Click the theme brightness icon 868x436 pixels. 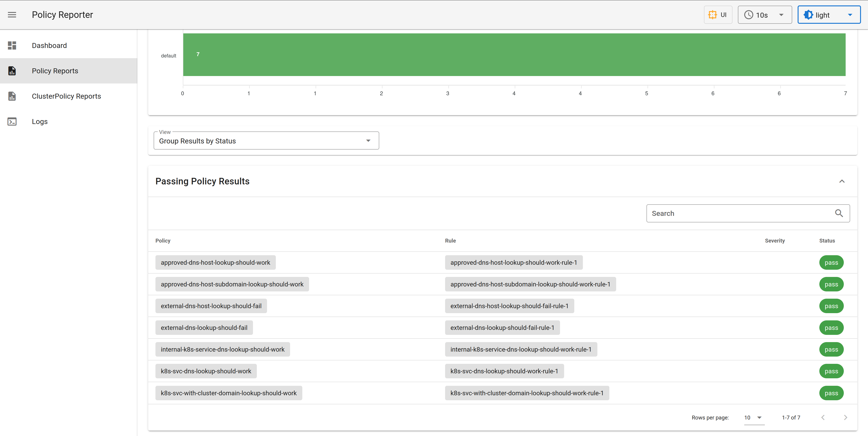click(808, 15)
